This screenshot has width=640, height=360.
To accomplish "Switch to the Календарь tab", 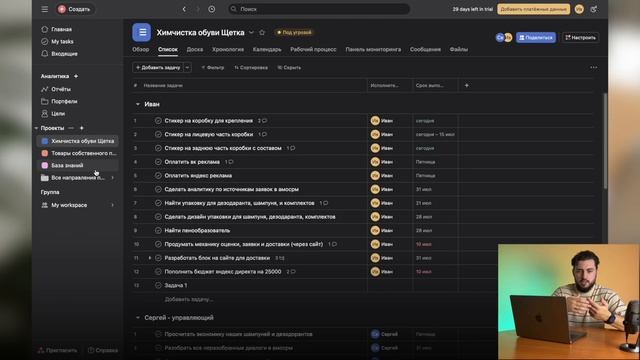I will pos(267,49).
